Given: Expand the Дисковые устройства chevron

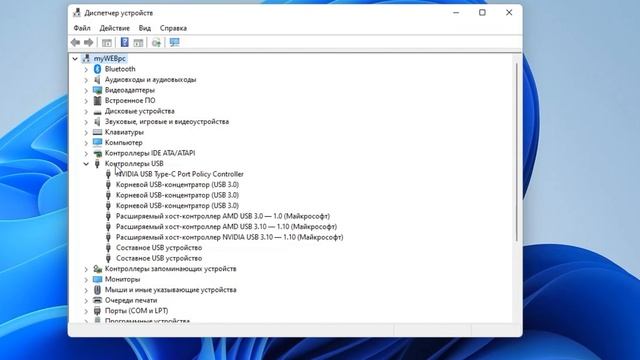Looking at the screenshot, I should (86, 111).
